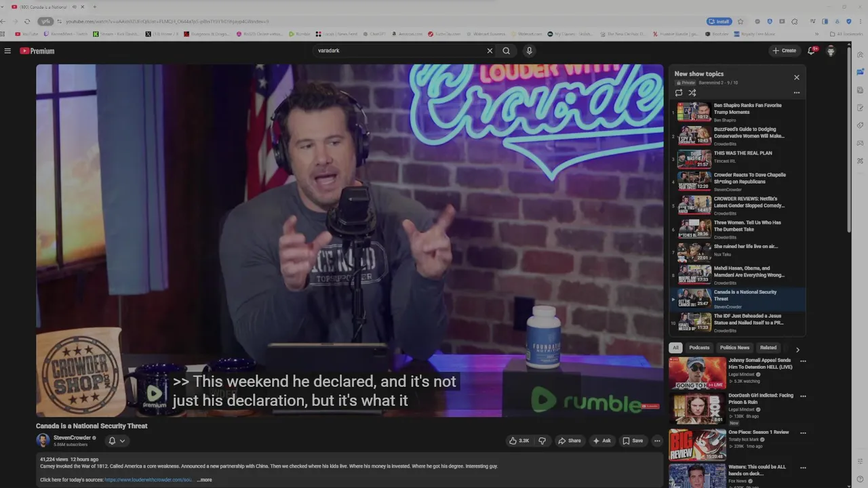Viewport: 868px width, 488px height.
Task: Play Three Women. Tell Us Who Has The Dumbest Take
Action: tap(738, 229)
